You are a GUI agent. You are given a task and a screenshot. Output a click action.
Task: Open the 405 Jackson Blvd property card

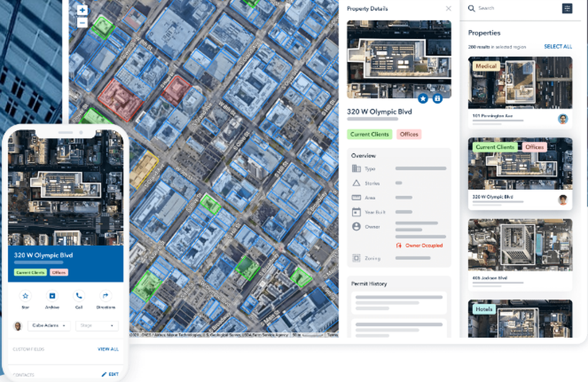520,255
